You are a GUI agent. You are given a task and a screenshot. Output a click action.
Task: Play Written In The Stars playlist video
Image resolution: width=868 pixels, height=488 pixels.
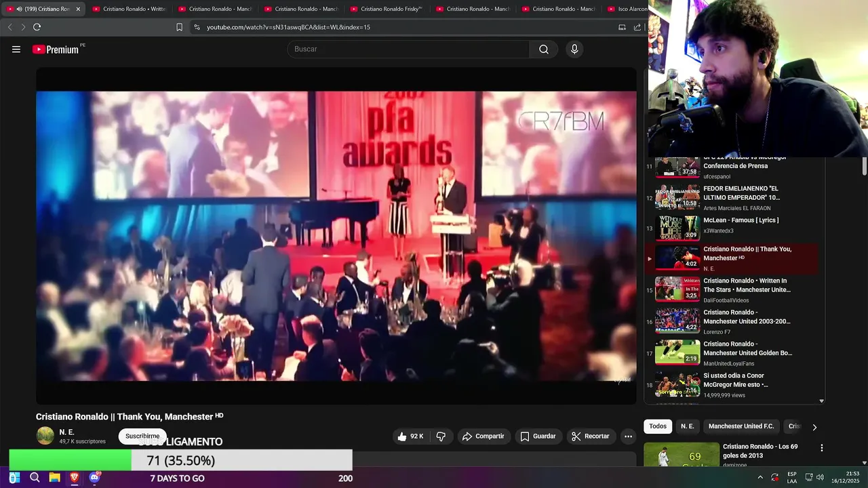[x=730, y=289]
